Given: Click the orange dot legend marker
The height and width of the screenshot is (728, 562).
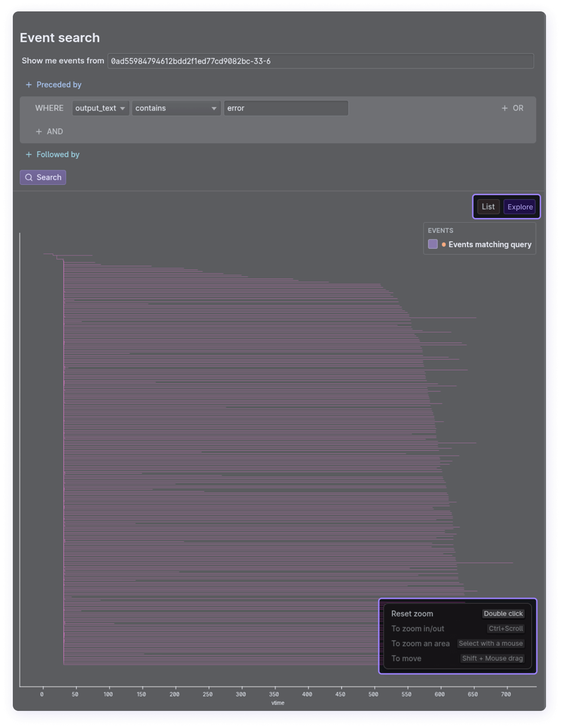Looking at the screenshot, I should (x=444, y=245).
